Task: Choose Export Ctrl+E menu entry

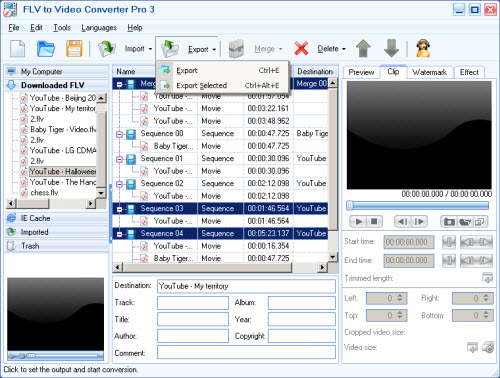Action: (222, 70)
